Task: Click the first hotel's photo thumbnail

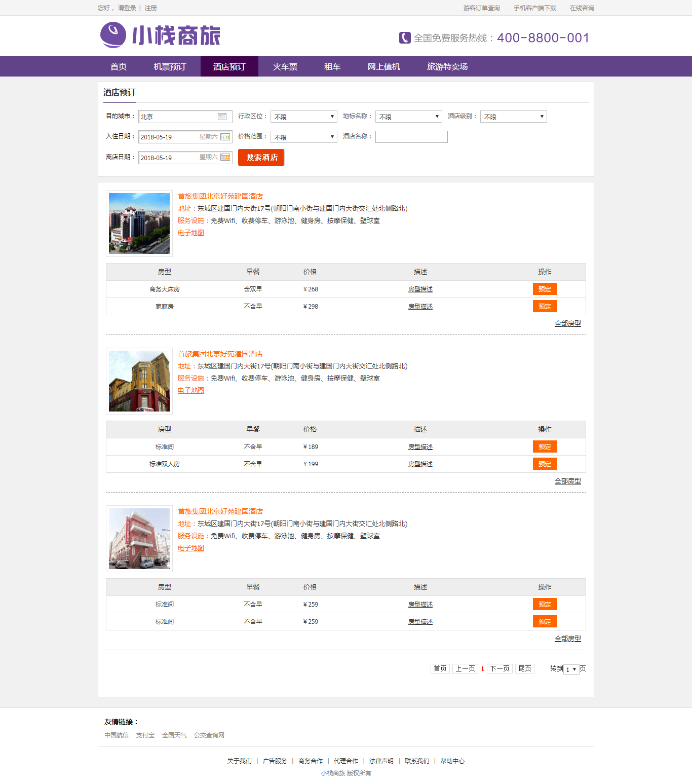Action: tap(139, 223)
